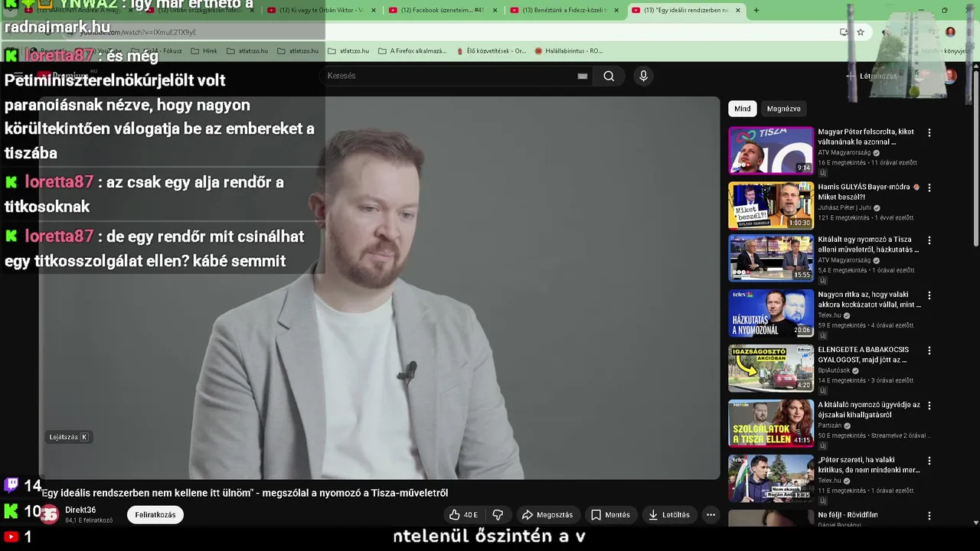Close the active Egy ideális rendszerben tab
The width and height of the screenshot is (980, 551).
738,11
